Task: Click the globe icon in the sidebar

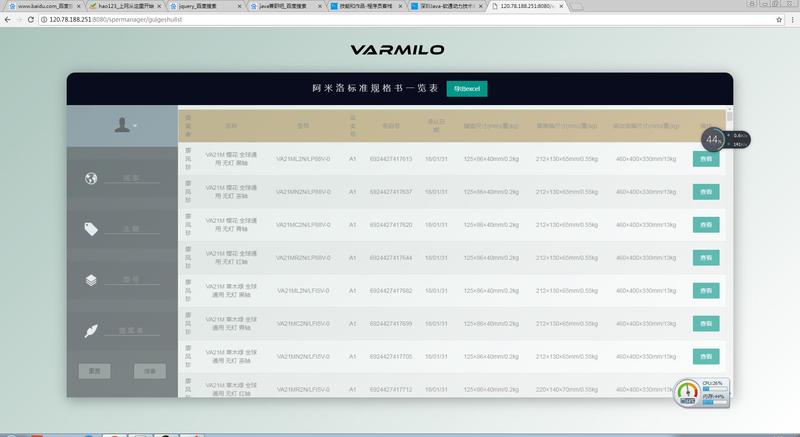Action: [x=91, y=178]
